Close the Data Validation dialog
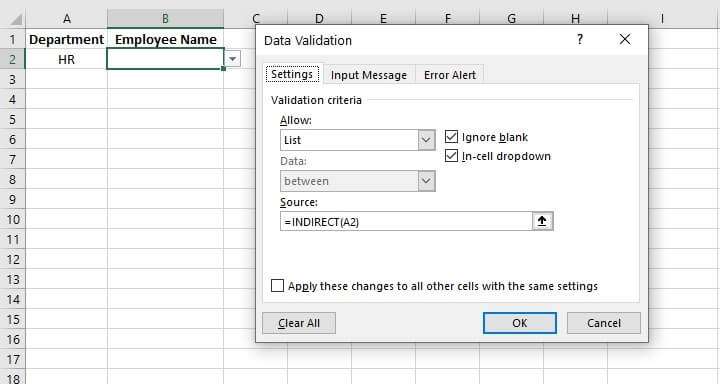The height and width of the screenshot is (384, 720). tap(624, 40)
